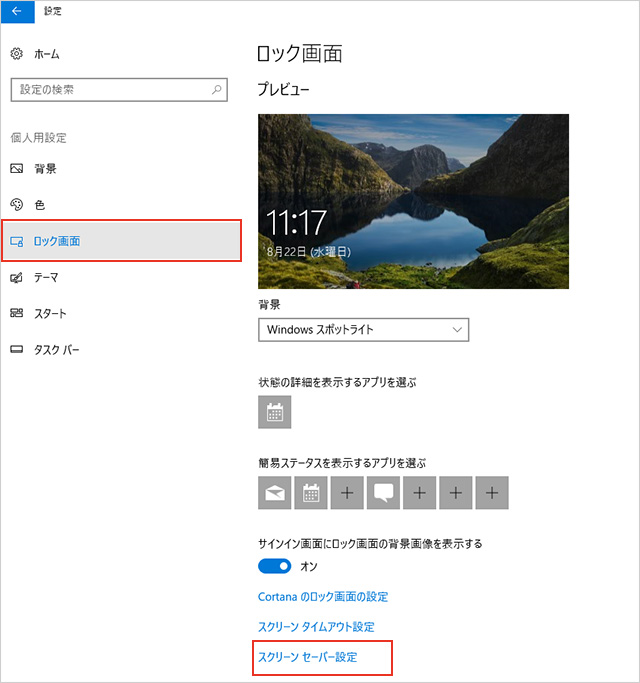The width and height of the screenshot is (640, 683).
Task: Open the 背景 settings page
Action: [x=45, y=169]
